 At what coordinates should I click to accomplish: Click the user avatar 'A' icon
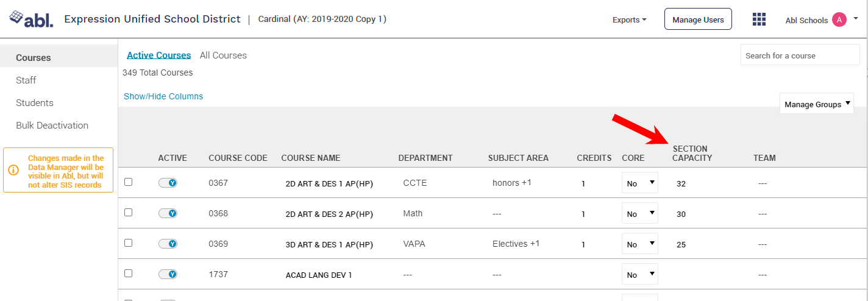(x=839, y=19)
